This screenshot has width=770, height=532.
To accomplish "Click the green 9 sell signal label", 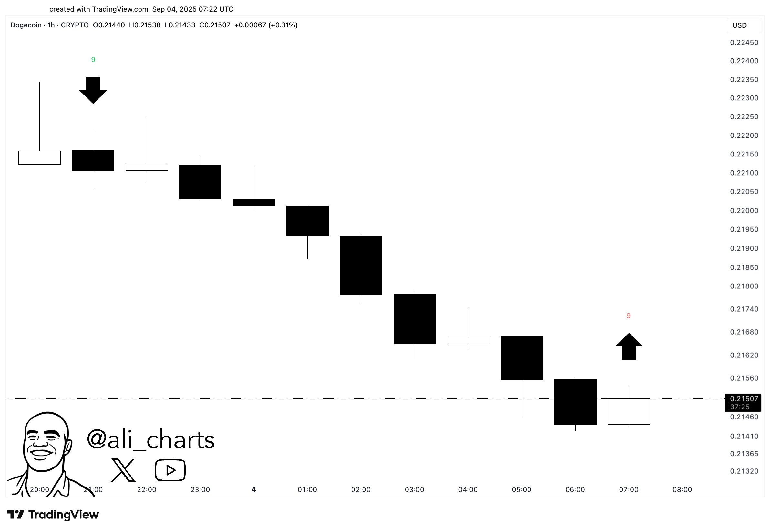I will [x=93, y=60].
